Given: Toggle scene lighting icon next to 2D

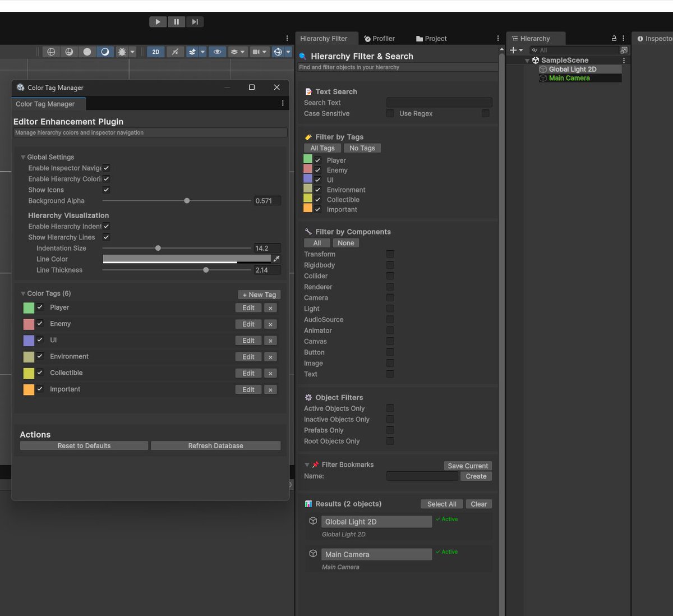Looking at the screenshot, I should (x=175, y=52).
